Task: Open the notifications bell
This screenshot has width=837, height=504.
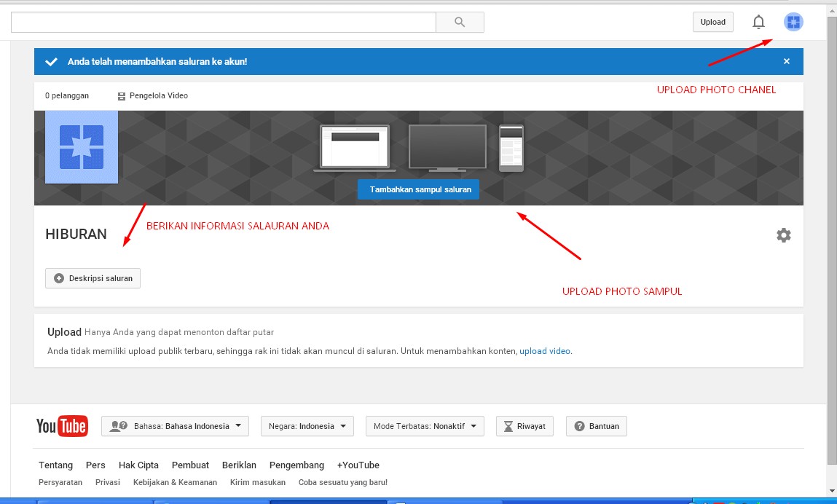Action: click(x=758, y=22)
